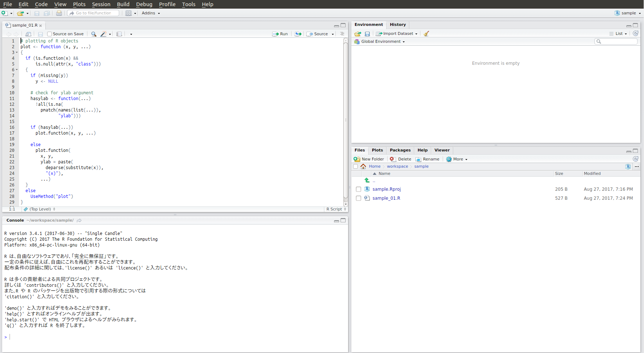
Task: Open the R Script file type selector
Action: pos(336,209)
